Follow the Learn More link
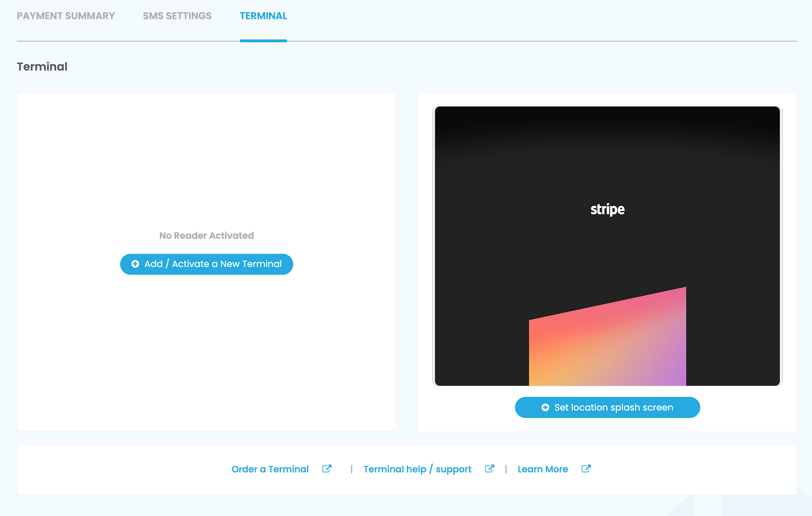Image resolution: width=812 pixels, height=516 pixels. coord(543,469)
